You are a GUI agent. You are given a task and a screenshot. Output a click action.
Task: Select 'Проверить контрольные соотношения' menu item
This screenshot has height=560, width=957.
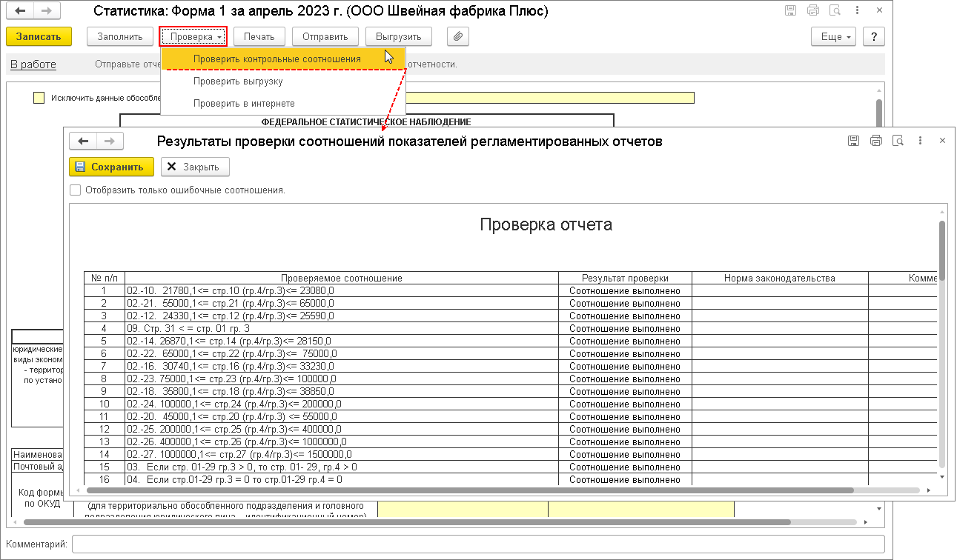pyautogui.click(x=283, y=59)
